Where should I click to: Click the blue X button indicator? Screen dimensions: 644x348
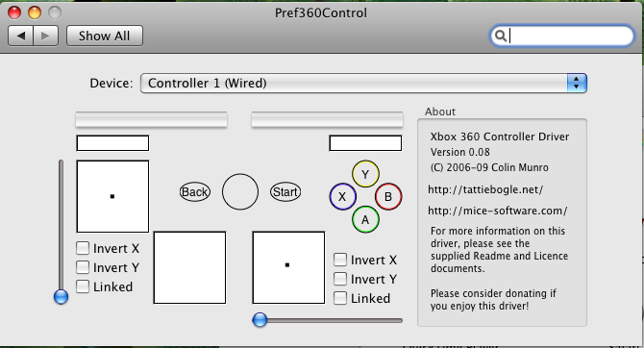[342, 197]
